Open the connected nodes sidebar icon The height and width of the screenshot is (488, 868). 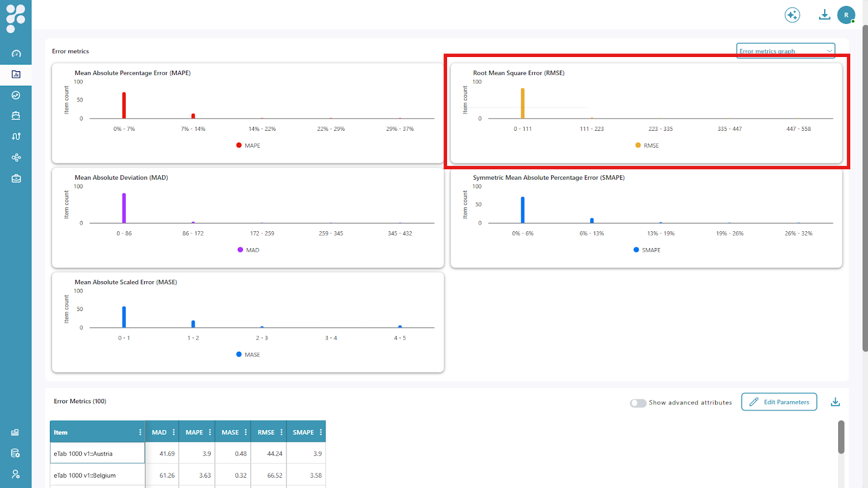tap(16, 157)
